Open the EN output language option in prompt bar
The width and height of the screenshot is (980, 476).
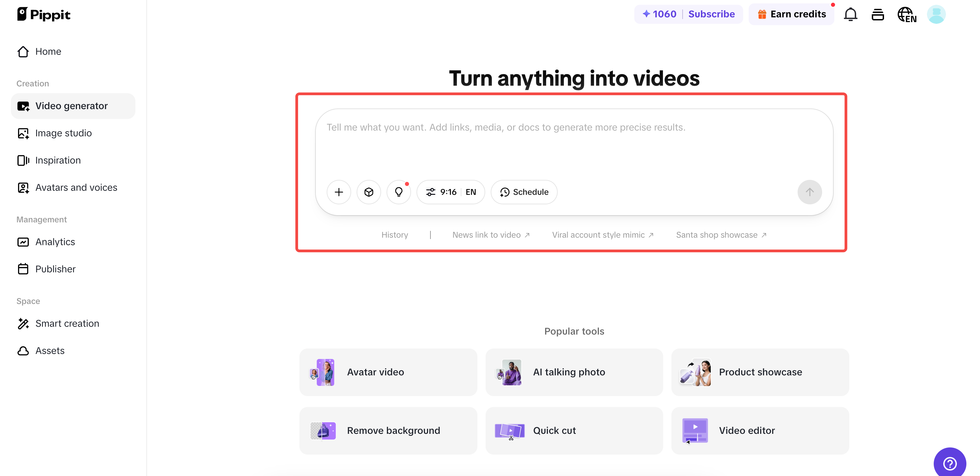[x=471, y=192]
